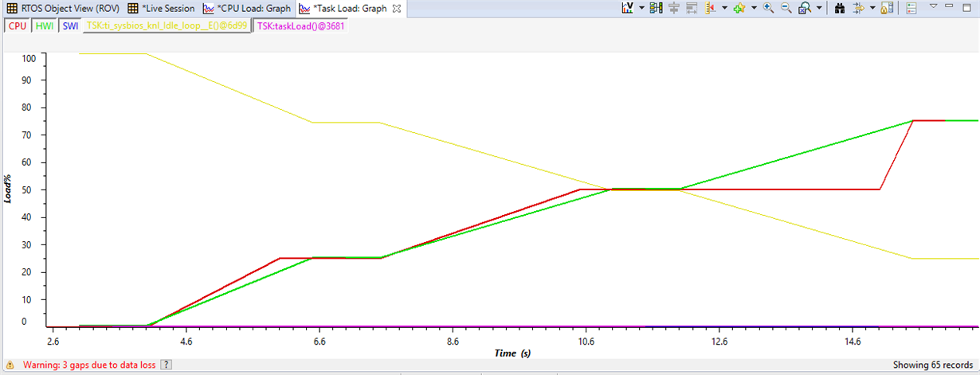
Task: Click the binoculars find icon
Action: click(x=840, y=8)
